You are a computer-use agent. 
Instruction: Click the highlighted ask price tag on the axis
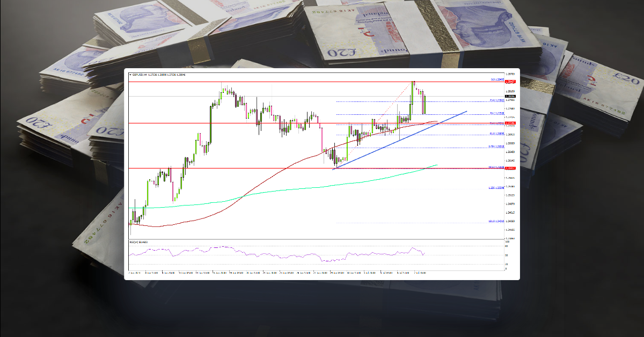tap(509, 82)
